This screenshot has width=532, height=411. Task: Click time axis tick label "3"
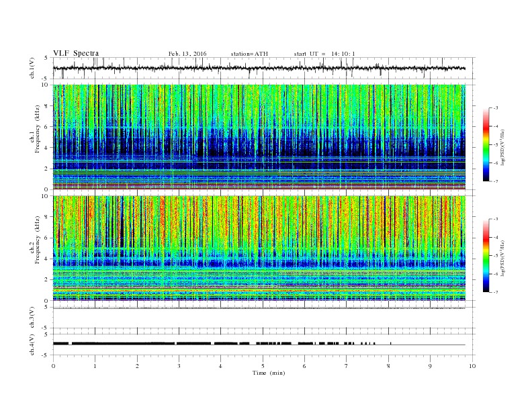coord(179,366)
